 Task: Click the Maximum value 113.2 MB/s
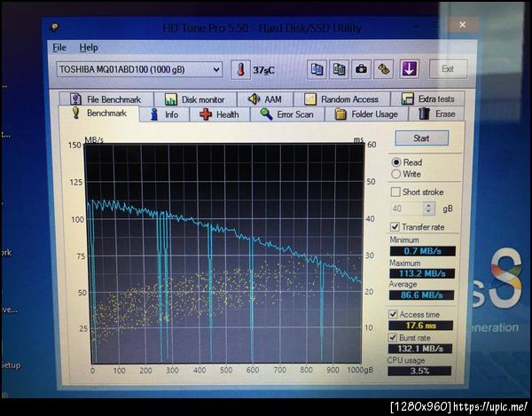(422, 273)
